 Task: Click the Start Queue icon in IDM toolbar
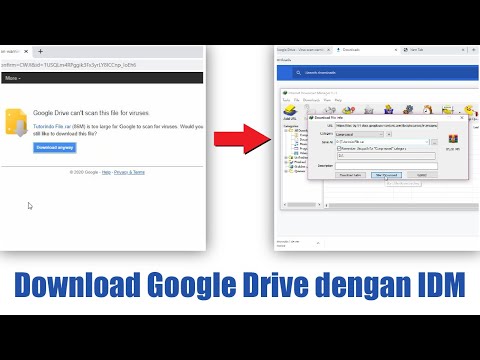point(448,110)
